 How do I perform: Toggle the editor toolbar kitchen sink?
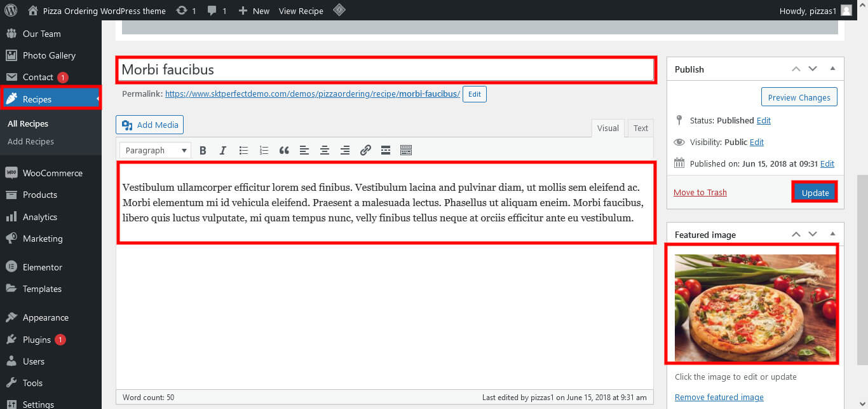(x=406, y=151)
